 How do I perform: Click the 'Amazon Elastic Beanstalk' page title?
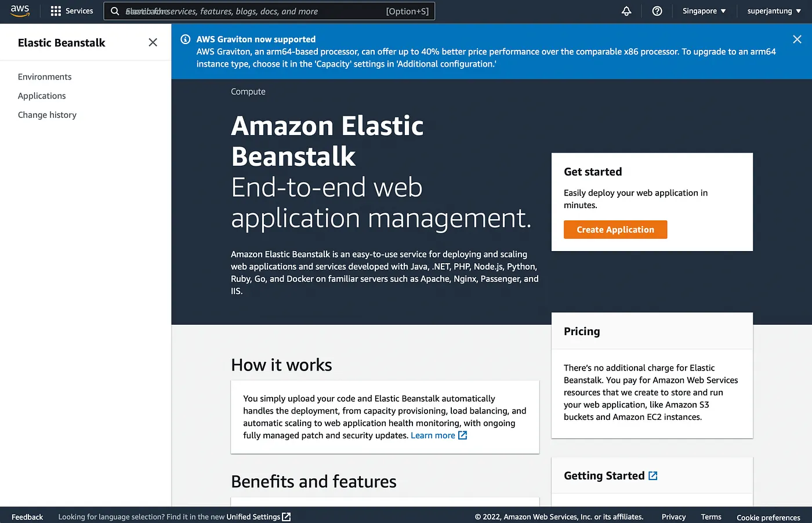327,141
